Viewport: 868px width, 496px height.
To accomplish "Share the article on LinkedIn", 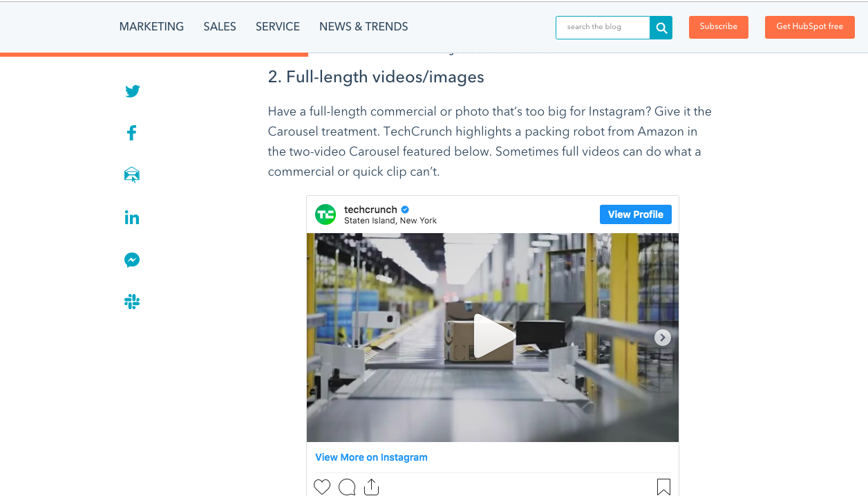I will click(x=132, y=218).
